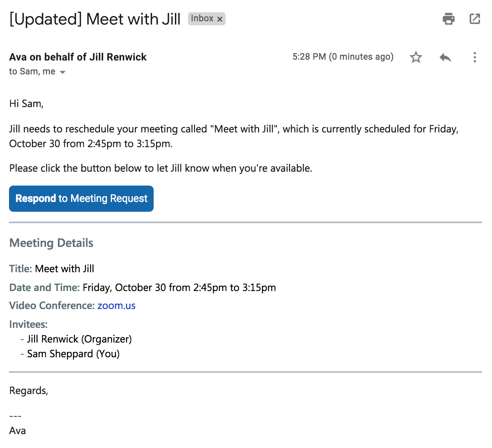
Task: Click Sam Sheppard (You) invitee entry
Action: coord(73,354)
